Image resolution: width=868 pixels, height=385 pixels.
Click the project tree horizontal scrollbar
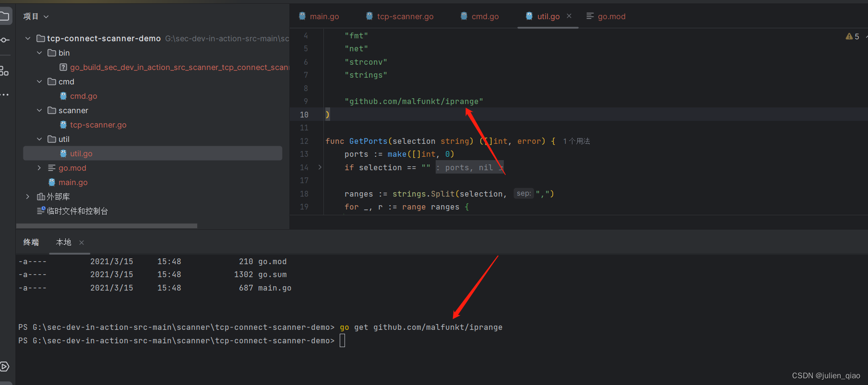pyautogui.click(x=107, y=225)
